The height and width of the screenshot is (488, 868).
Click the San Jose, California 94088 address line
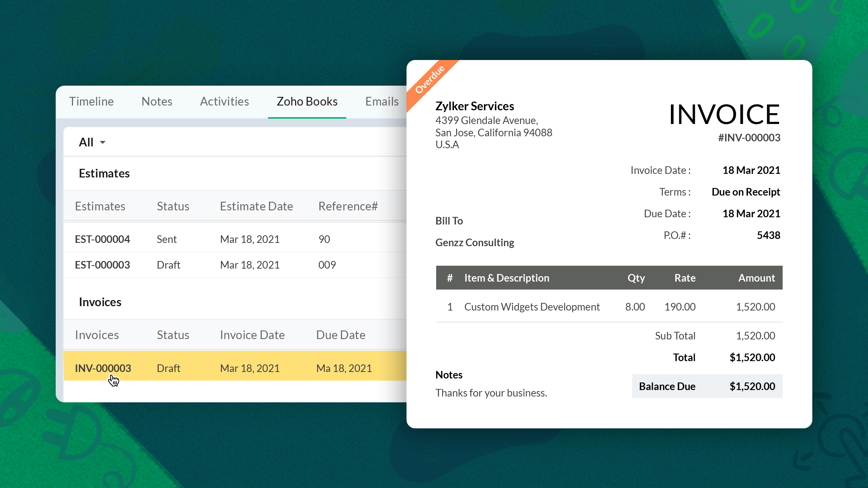494,132
